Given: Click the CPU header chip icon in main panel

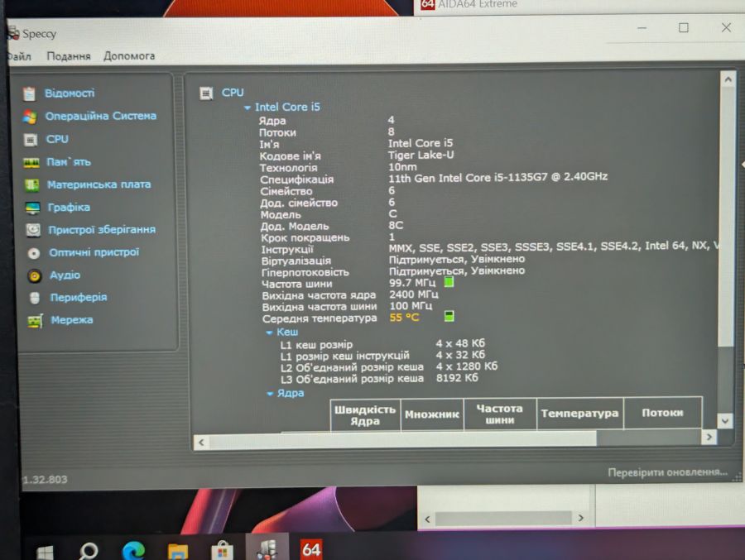Looking at the screenshot, I should click(x=206, y=93).
